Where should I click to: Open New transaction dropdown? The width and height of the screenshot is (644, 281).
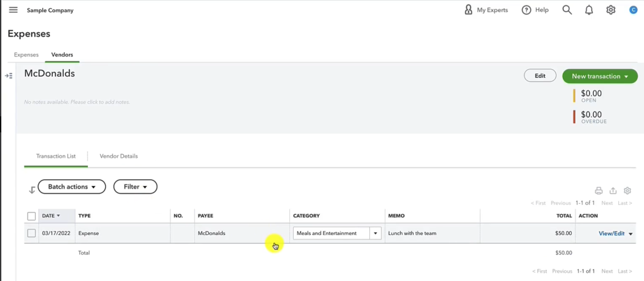tap(600, 76)
